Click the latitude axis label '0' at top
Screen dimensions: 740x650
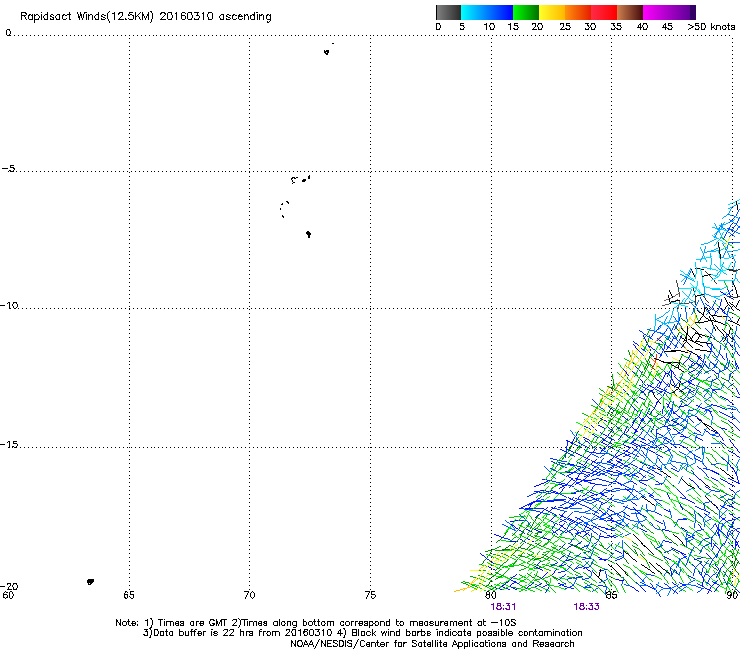click(x=8, y=33)
